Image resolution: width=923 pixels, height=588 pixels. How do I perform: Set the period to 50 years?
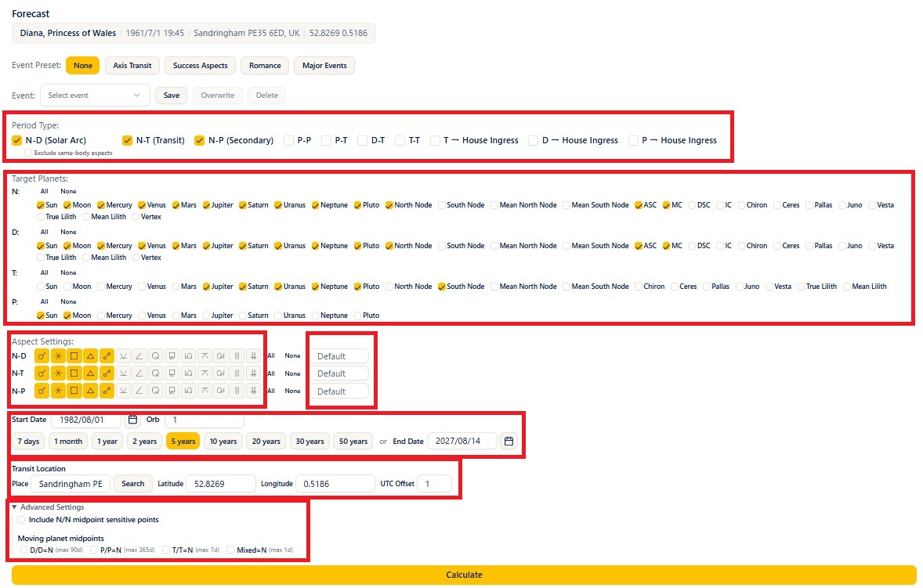pos(353,441)
